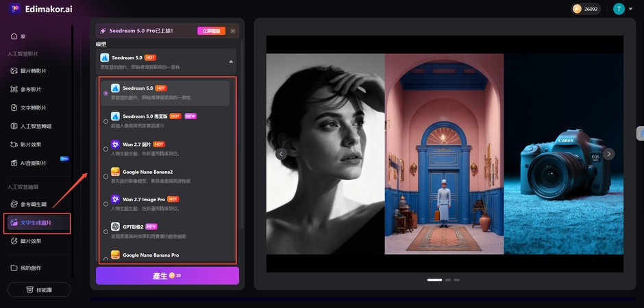
Task: Open the Canon camera image
Action: point(563,154)
